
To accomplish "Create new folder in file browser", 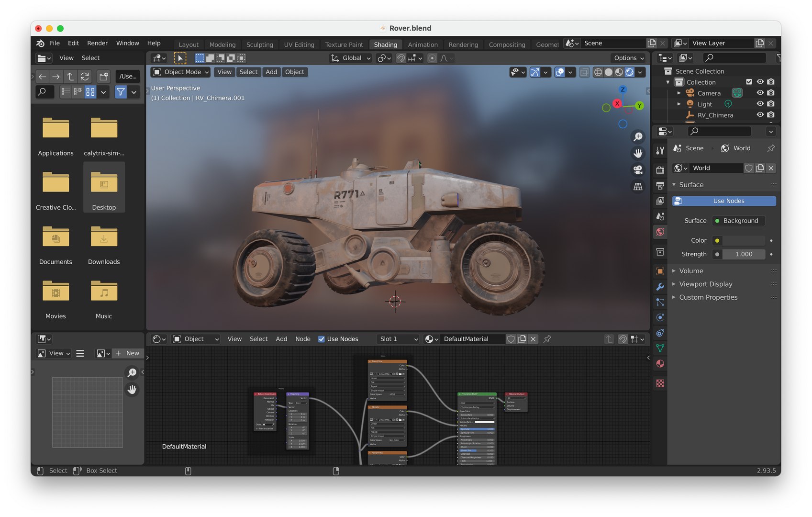I will (103, 77).
